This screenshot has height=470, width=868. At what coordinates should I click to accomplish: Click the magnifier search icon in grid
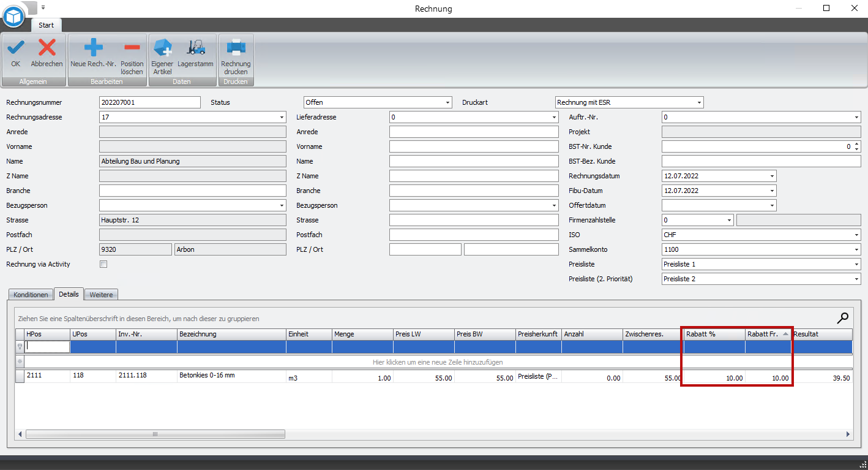[x=843, y=317]
